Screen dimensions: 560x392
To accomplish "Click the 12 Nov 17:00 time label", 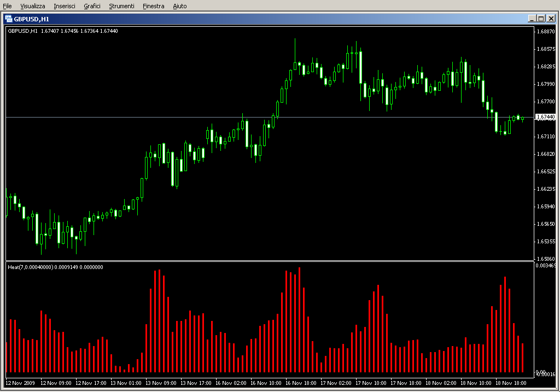I will tap(91, 383).
